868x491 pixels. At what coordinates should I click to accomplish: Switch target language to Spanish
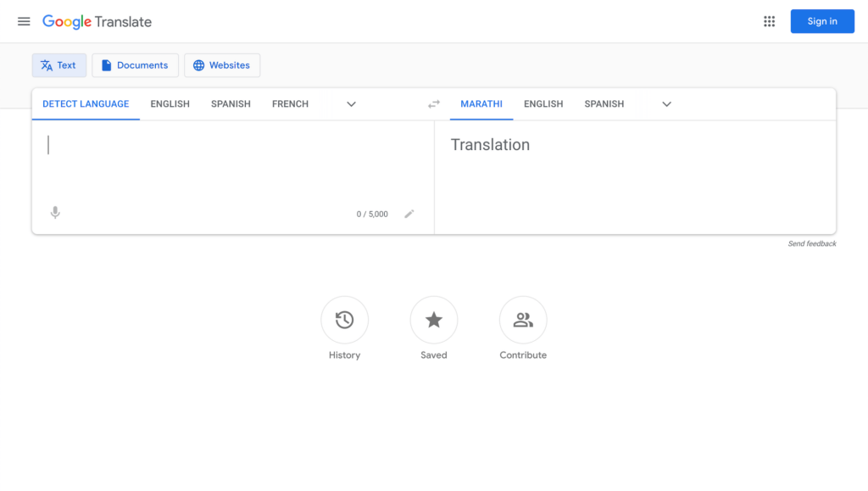pyautogui.click(x=604, y=103)
